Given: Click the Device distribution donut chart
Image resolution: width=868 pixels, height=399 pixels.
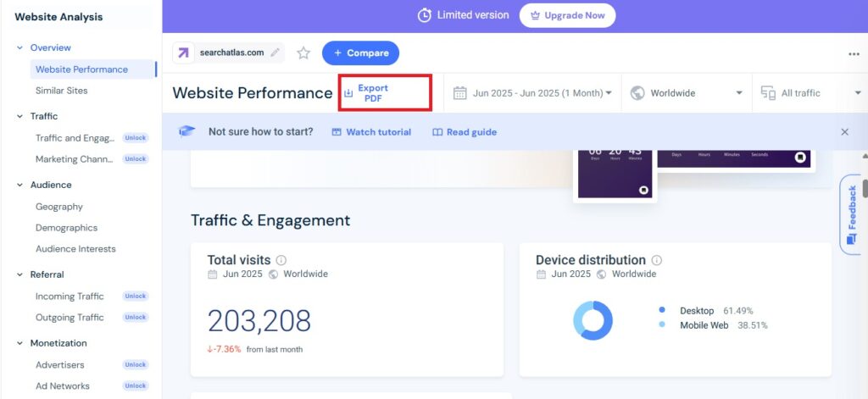Looking at the screenshot, I should pyautogui.click(x=593, y=320).
